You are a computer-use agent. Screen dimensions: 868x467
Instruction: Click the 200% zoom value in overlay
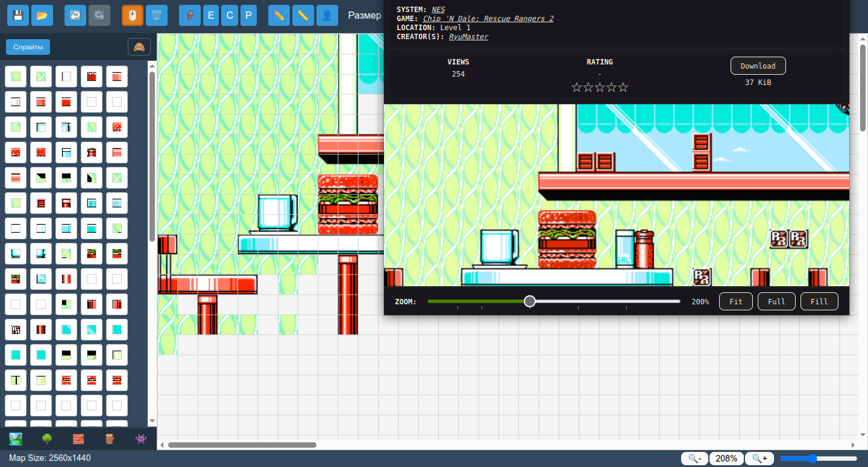pos(700,301)
